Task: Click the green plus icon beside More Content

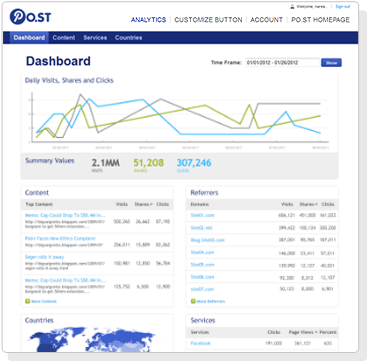Action: pyautogui.click(x=28, y=301)
